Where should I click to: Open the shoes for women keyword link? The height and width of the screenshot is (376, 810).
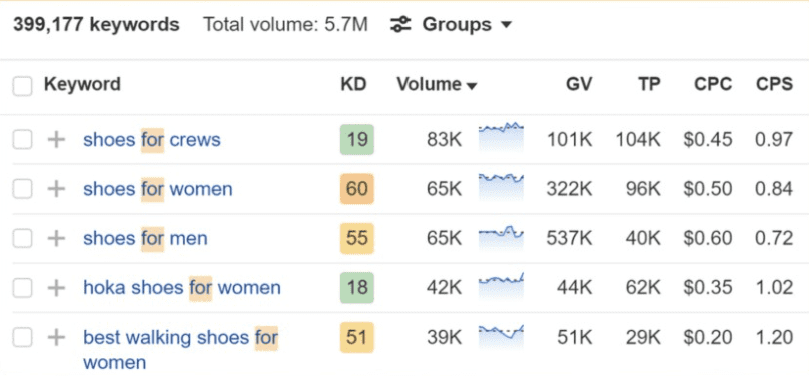(x=158, y=189)
